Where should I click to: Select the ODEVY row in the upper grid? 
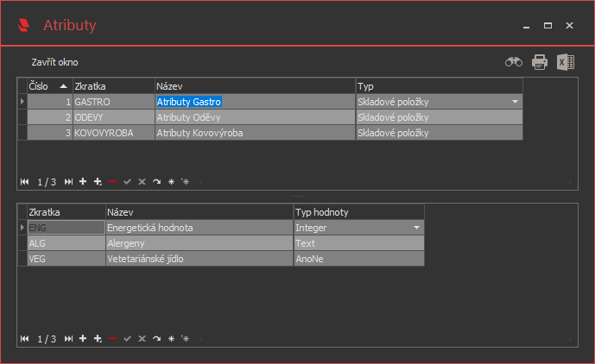[113, 117]
